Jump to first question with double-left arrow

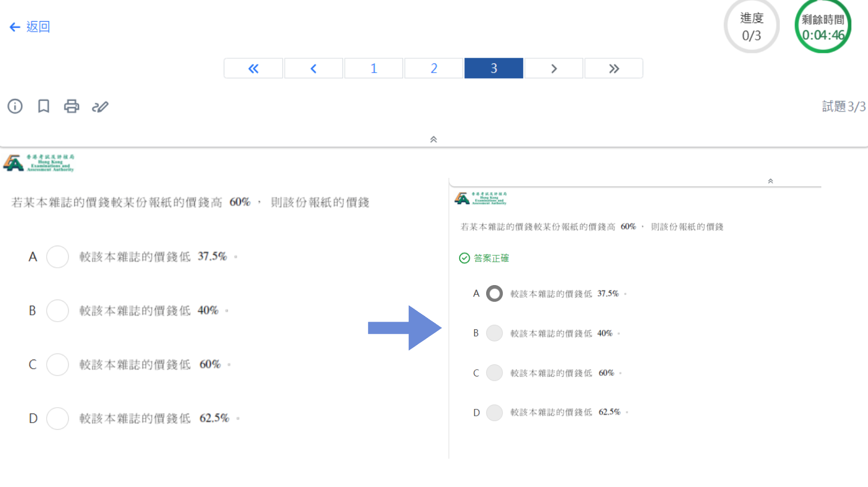click(x=253, y=68)
